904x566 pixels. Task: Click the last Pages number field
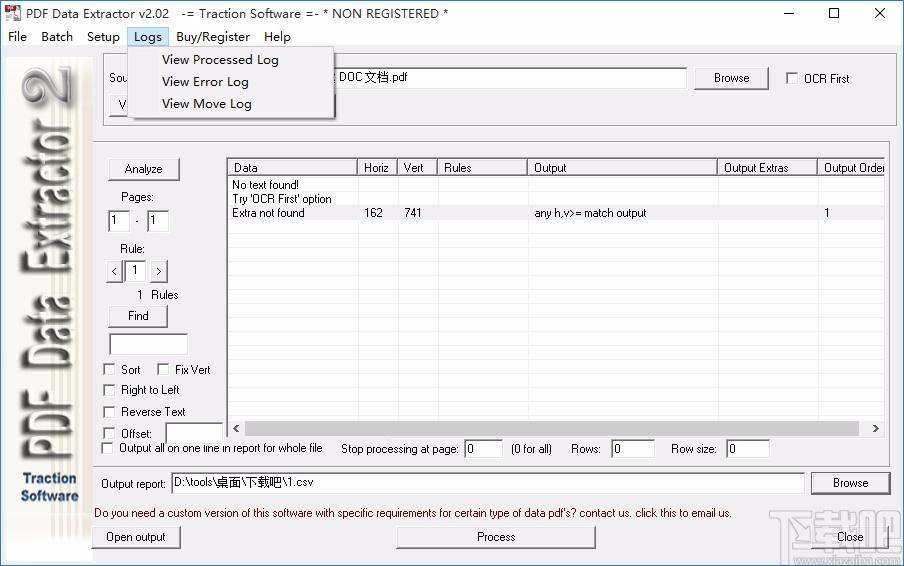pos(158,221)
